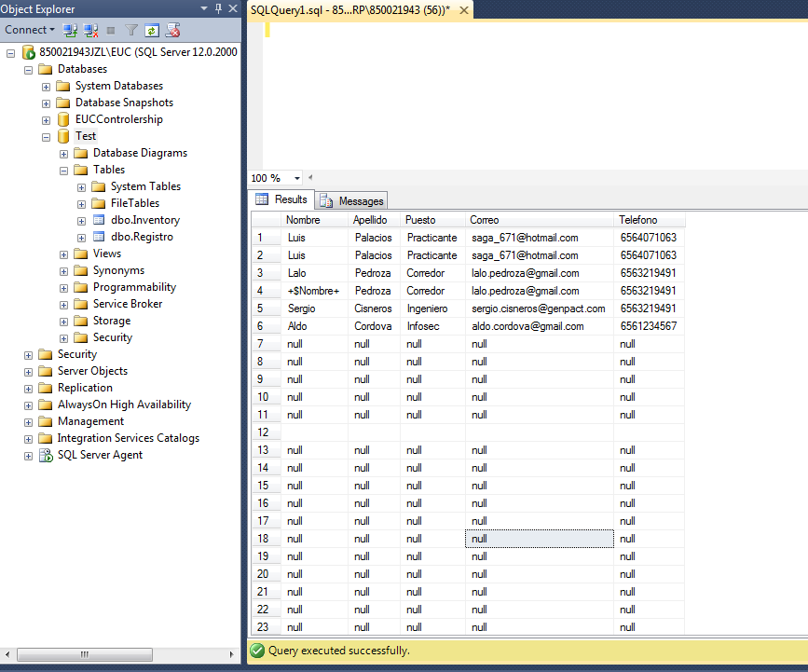This screenshot has height=672, width=808.
Task: Open the Object Explorer window position dropdown
Action: 204,8
